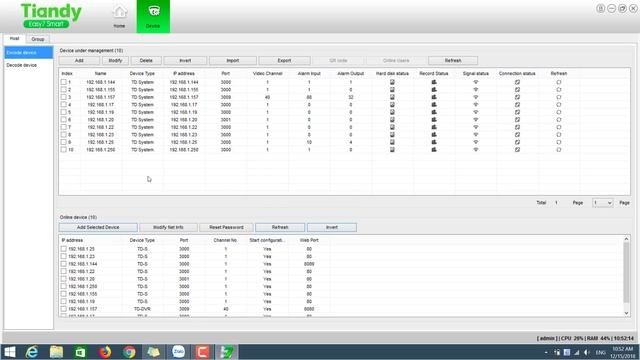The width and height of the screenshot is (640, 360).
Task: Click refresh icon for row 192.168.1.250
Action: point(558,150)
